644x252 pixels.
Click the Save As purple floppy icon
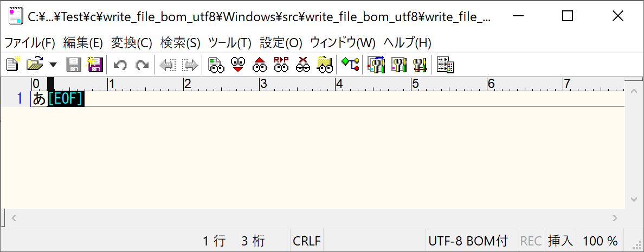pyautogui.click(x=95, y=65)
